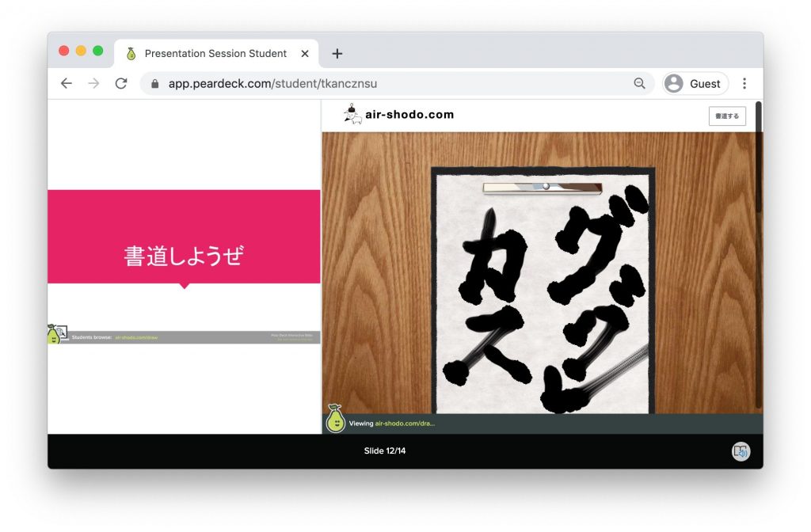811x532 pixels.
Task: Click the calligraphy paper canvas
Action: click(x=543, y=301)
